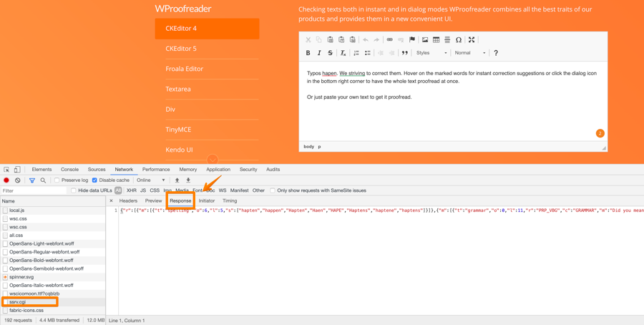Expand the Online throttling dropdown

151,180
